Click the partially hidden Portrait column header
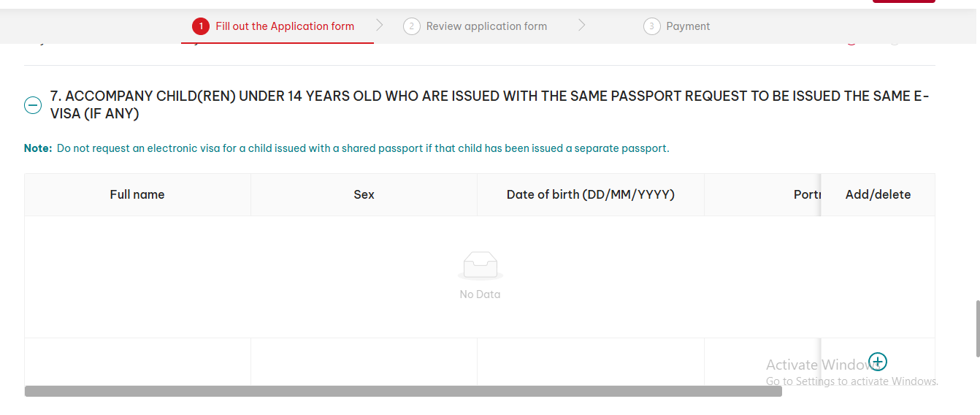This screenshot has height=415, width=980. tap(806, 194)
